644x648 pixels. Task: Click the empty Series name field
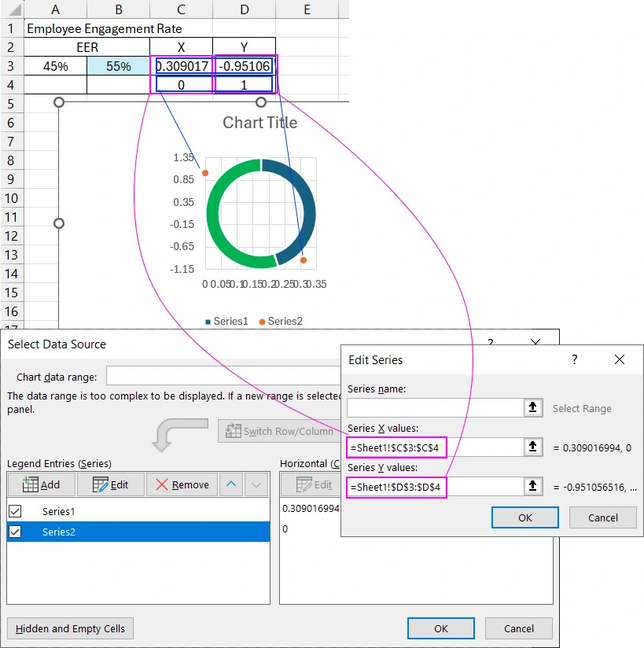[x=432, y=407]
